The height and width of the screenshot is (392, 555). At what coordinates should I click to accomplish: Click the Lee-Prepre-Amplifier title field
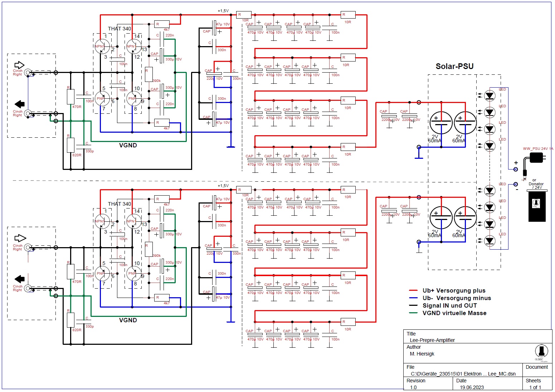click(432, 340)
